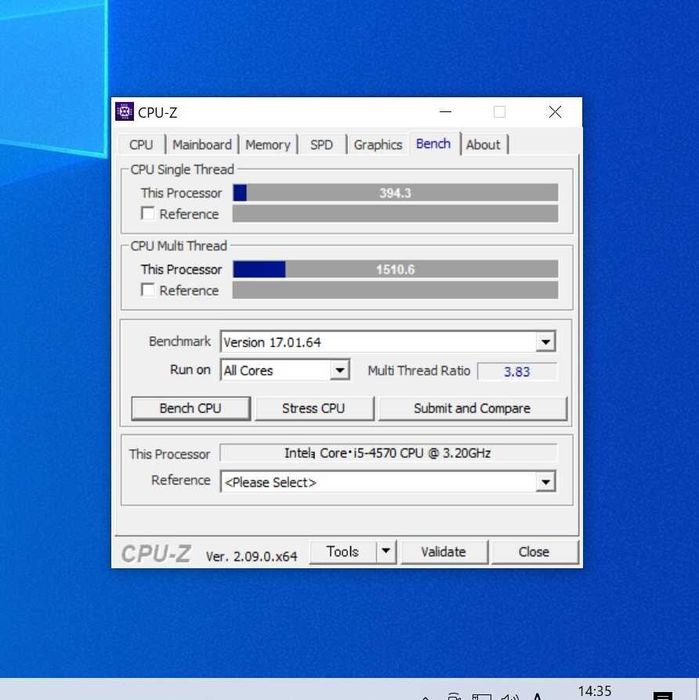Viewport: 699px width, 700px height.
Task: Go to the Memory tab
Action: (x=268, y=145)
